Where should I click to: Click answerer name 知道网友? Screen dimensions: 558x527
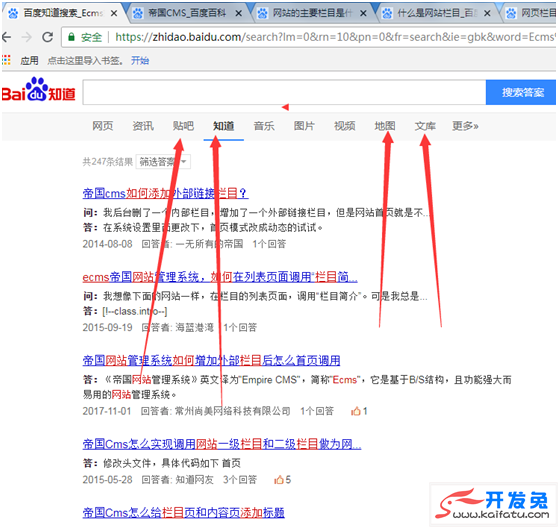(x=195, y=480)
